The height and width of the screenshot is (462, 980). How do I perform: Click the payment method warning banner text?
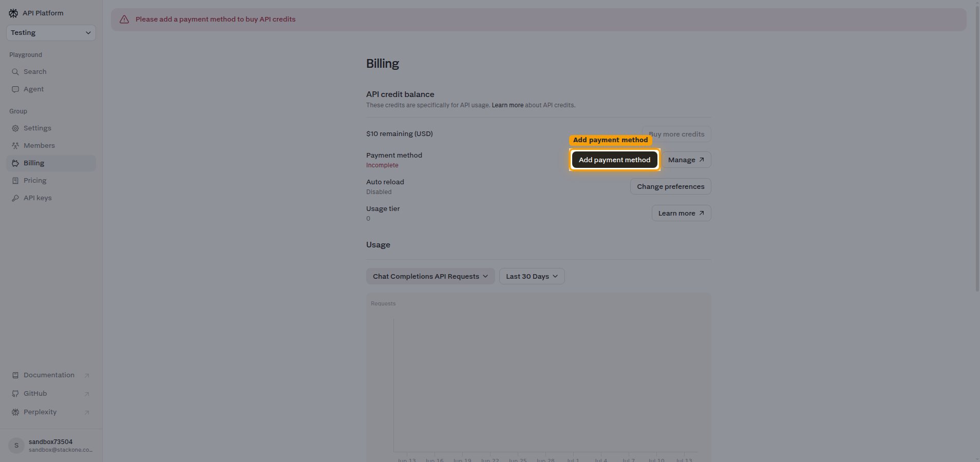(215, 20)
